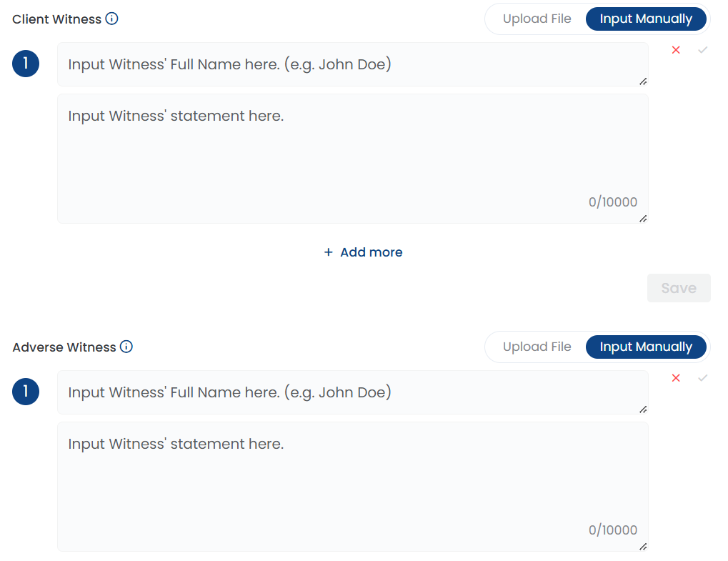Click the Client Witness info icon
Viewport: 728px width, 561px height.
(x=112, y=19)
